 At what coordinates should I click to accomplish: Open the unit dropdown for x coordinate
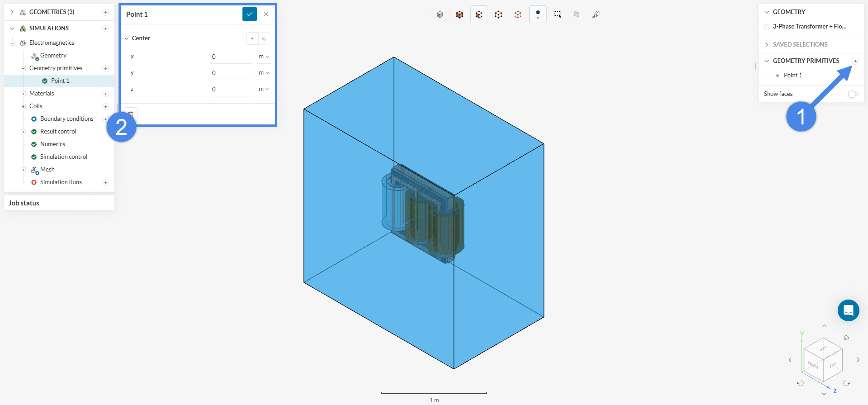264,57
